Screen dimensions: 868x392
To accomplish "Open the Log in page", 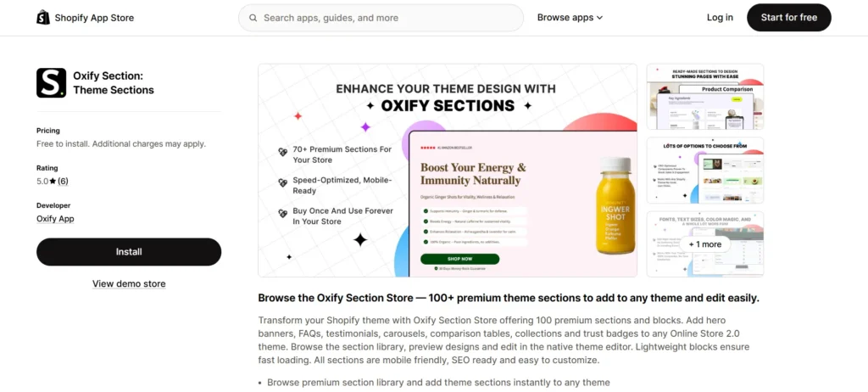I will (720, 18).
